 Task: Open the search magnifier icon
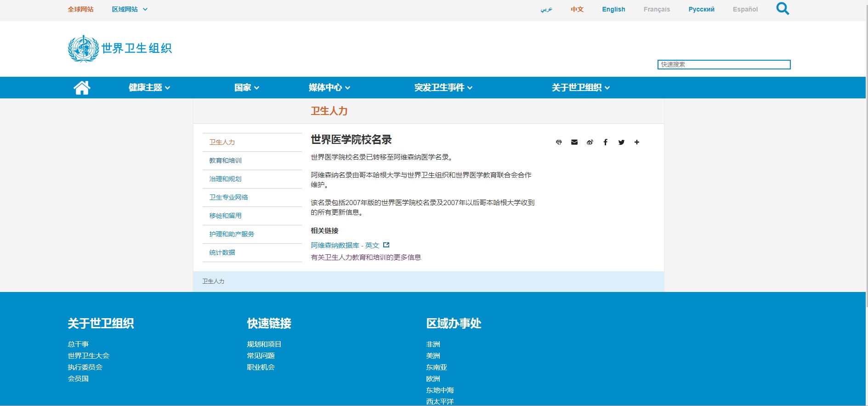click(x=783, y=9)
